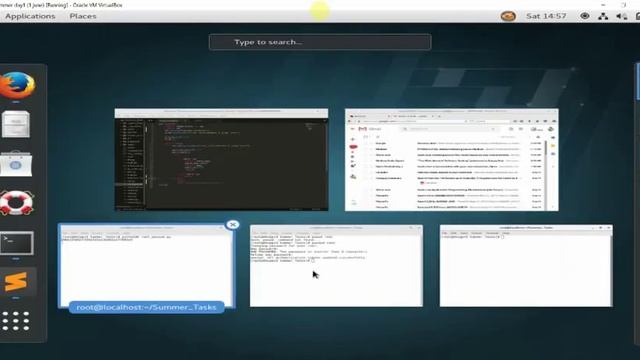Screen dimensions: 640x360
Task: Open Sublime Text from the dash
Action: (x=16, y=282)
